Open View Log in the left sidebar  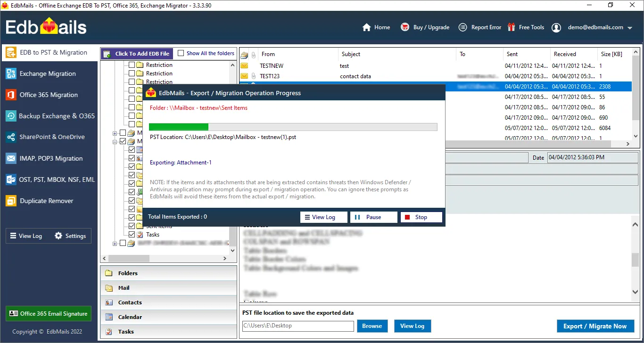(26, 236)
